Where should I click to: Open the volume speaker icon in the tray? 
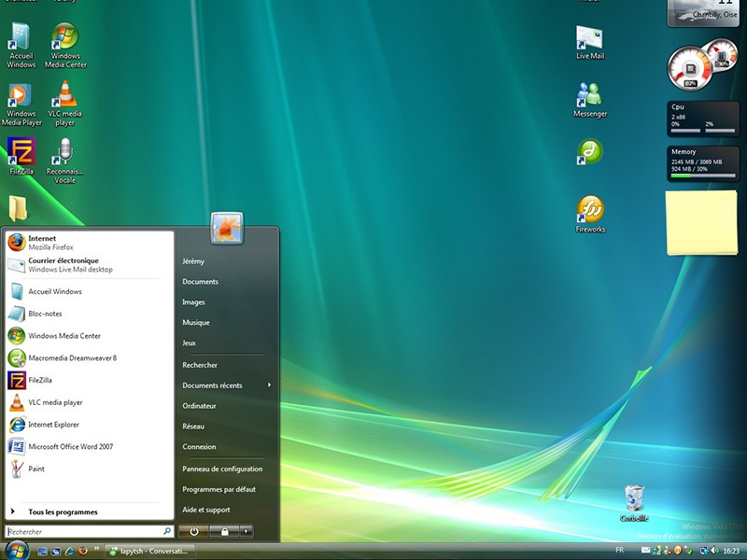pyautogui.click(x=714, y=551)
